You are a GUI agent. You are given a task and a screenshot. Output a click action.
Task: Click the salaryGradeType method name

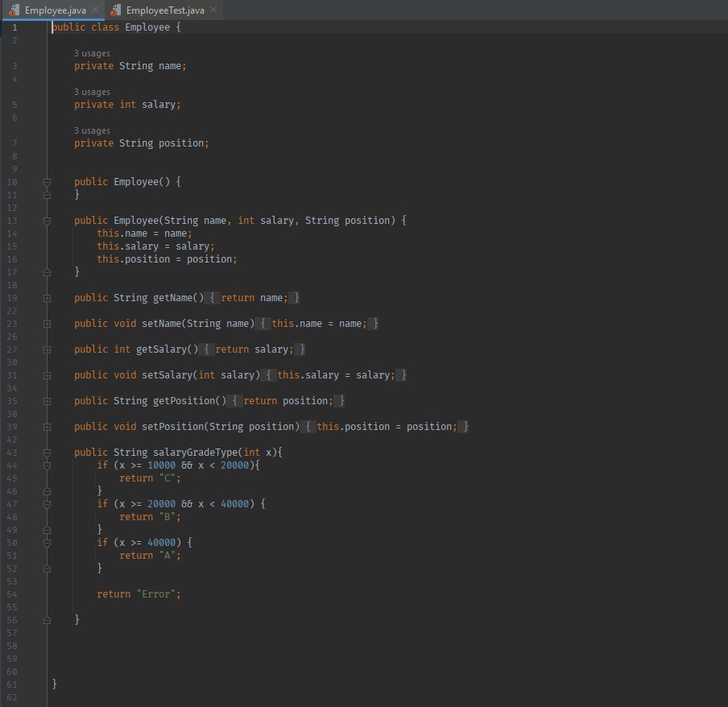click(x=196, y=453)
